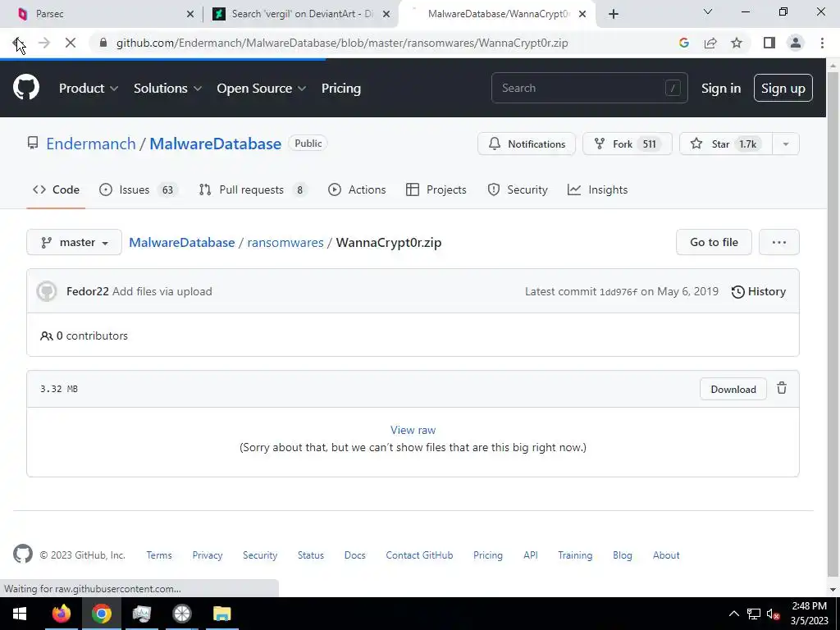Close the Parsec tab
The width and height of the screenshot is (840, 630).
coord(190,14)
